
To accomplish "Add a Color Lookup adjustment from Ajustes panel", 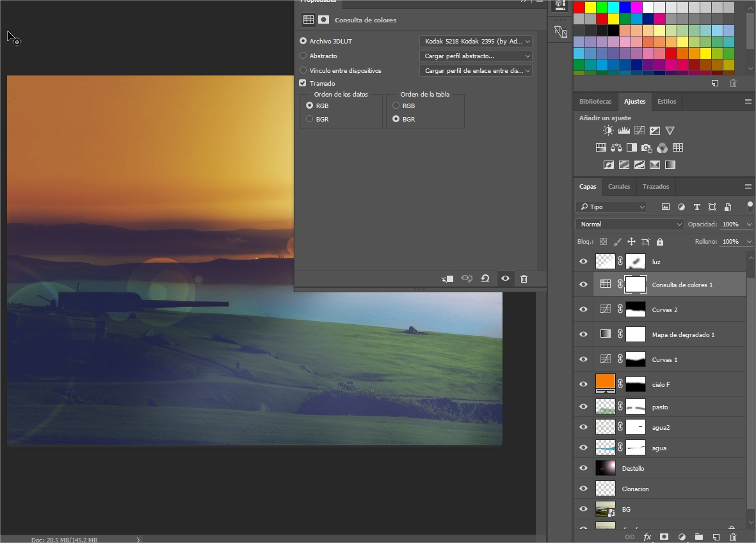I will point(678,148).
